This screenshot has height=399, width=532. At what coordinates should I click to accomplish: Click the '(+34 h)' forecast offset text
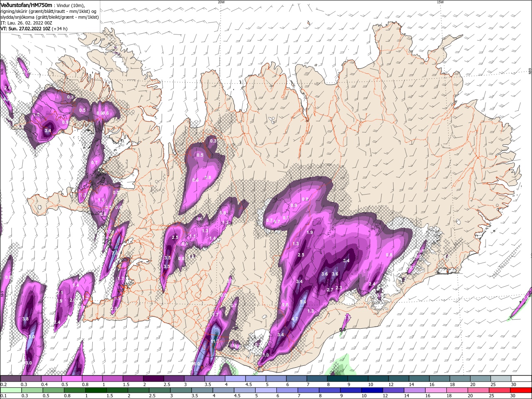[x=60, y=29]
